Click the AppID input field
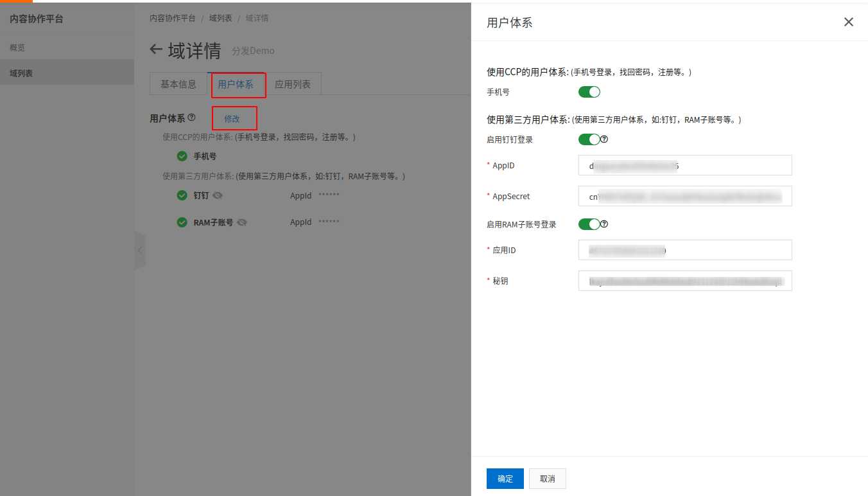Image resolution: width=868 pixels, height=496 pixels. point(685,165)
